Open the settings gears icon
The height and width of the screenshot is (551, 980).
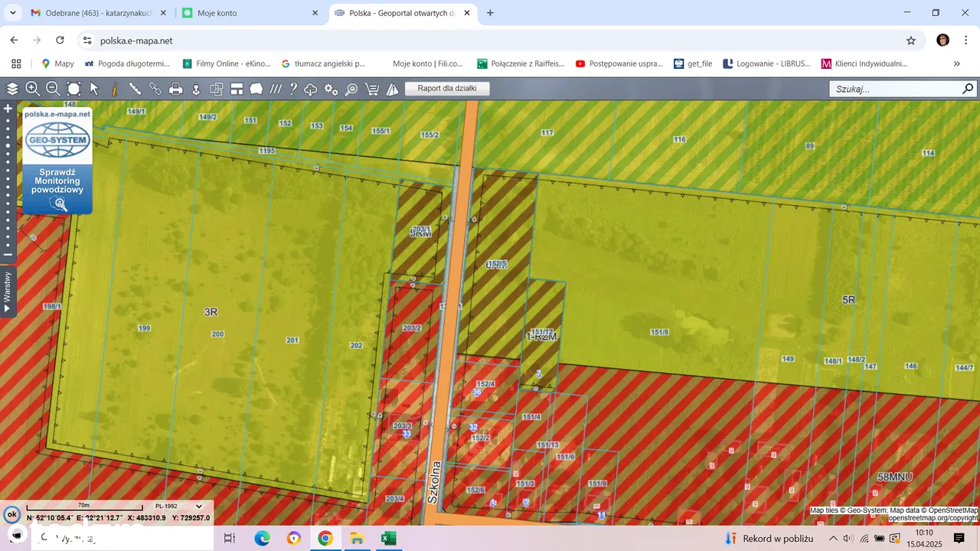coord(331,89)
